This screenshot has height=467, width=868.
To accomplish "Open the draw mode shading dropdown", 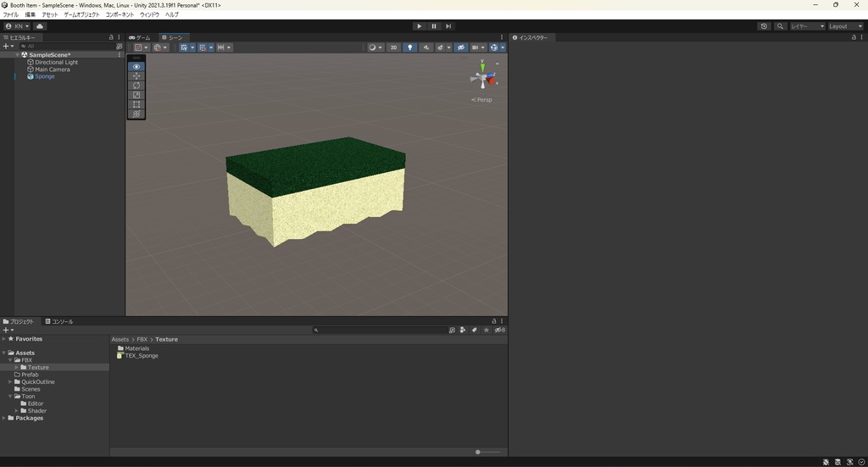I will pyautogui.click(x=375, y=47).
